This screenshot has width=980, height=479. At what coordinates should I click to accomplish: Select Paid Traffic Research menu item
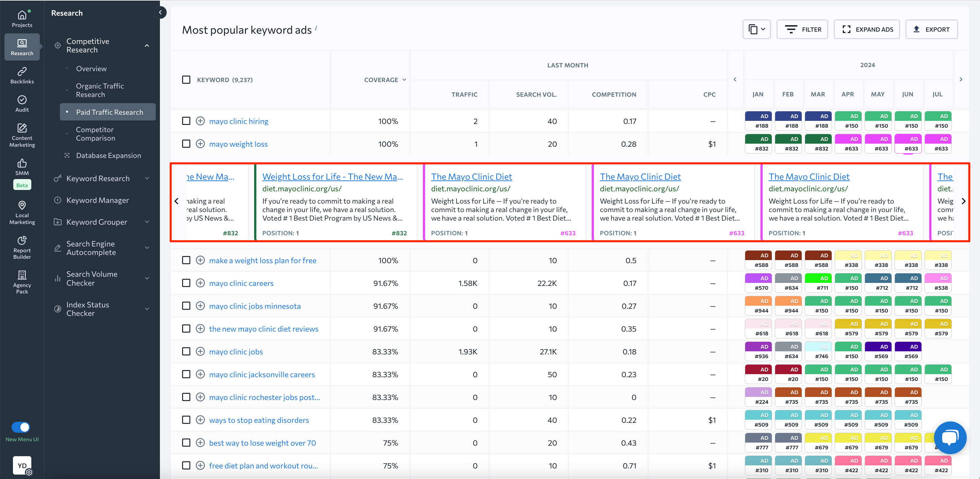click(x=108, y=112)
